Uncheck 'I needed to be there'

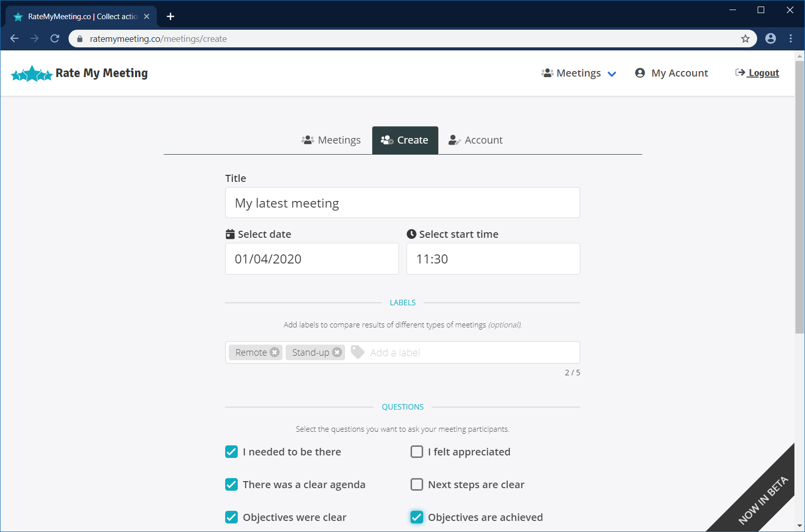pos(231,452)
